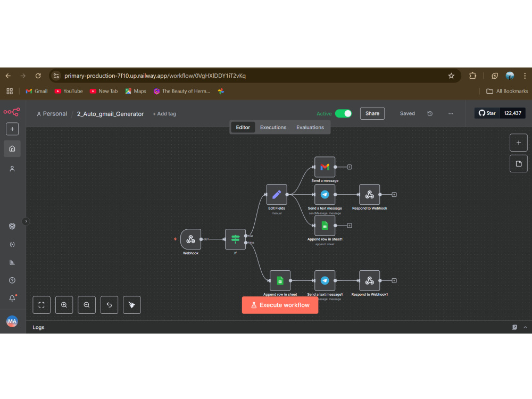Open the YouTube bookmark
Screen dimensions: 532x399
[x=69, y=91]
